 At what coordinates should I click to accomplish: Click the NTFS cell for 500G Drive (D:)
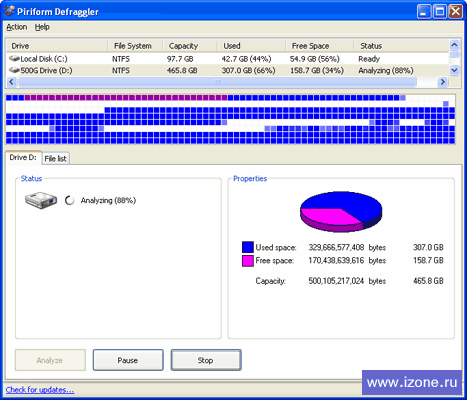121,71
